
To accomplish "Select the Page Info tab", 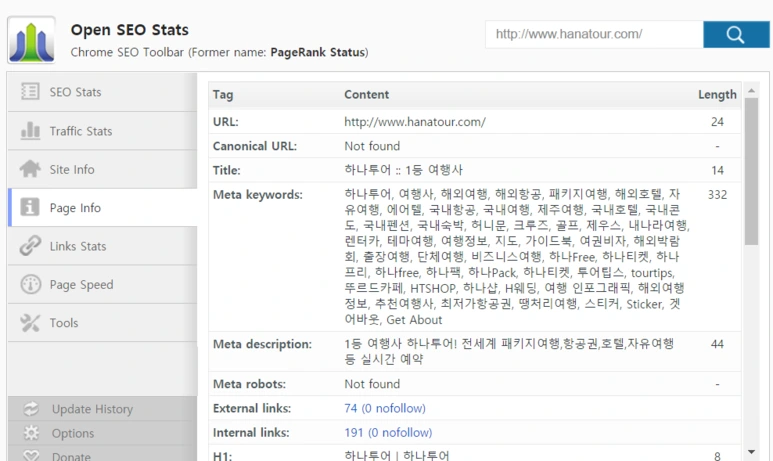I will [103, 208].
